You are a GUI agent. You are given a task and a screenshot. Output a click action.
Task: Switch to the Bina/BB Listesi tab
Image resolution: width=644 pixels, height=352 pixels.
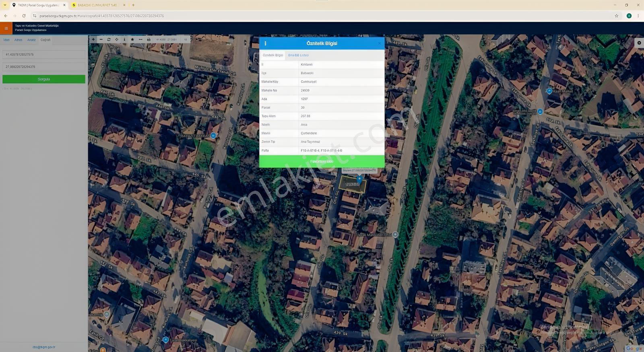tap(298, 55)
